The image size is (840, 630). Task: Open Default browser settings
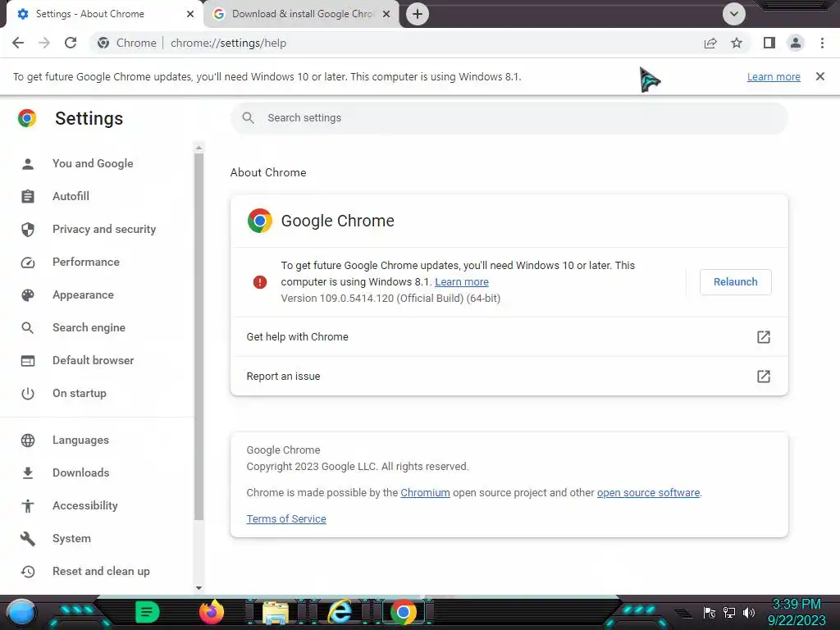pos(94,361)
